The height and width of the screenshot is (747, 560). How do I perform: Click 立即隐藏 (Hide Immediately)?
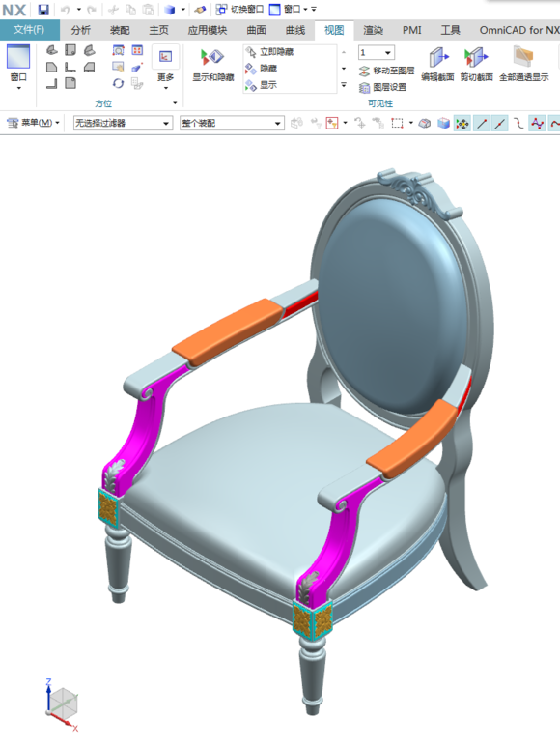click(269, 52)
